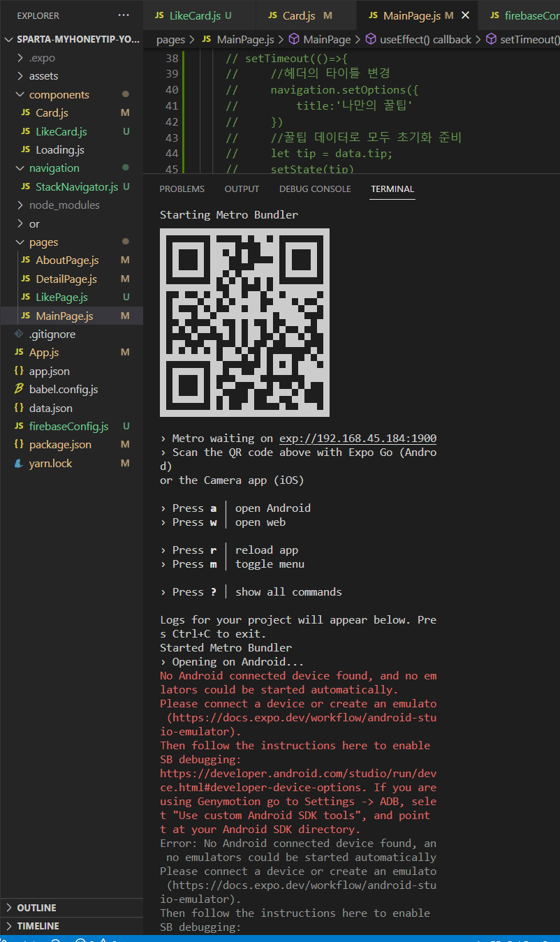Click the terminal line 'open Android'
Image resolution: width=560 pixels, height=942 pixels.
273,508
